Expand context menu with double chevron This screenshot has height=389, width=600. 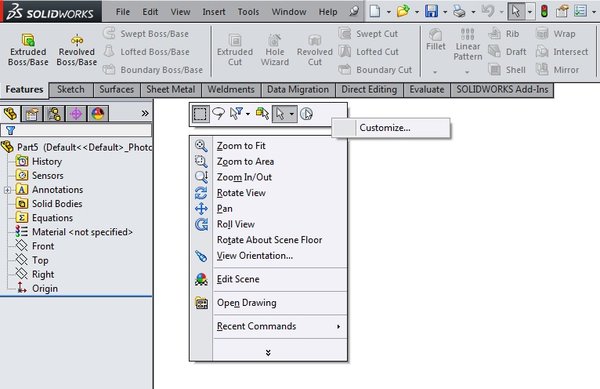coord(268,353)
